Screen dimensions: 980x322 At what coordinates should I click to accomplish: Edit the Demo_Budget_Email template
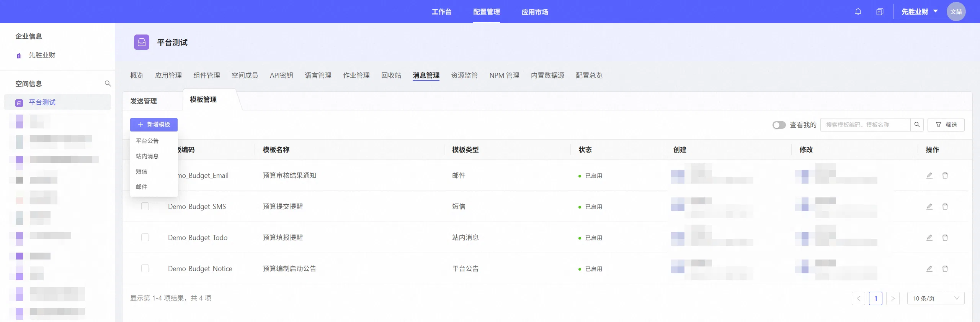pos(929,176)
